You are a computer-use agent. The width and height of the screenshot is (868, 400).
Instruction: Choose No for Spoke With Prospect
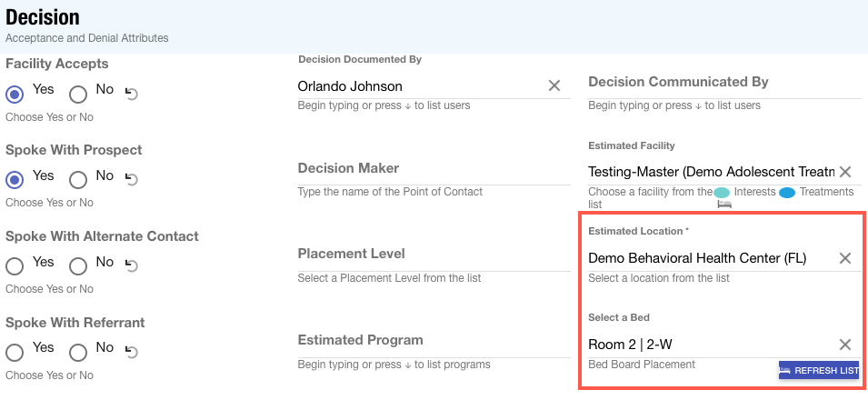78,180
